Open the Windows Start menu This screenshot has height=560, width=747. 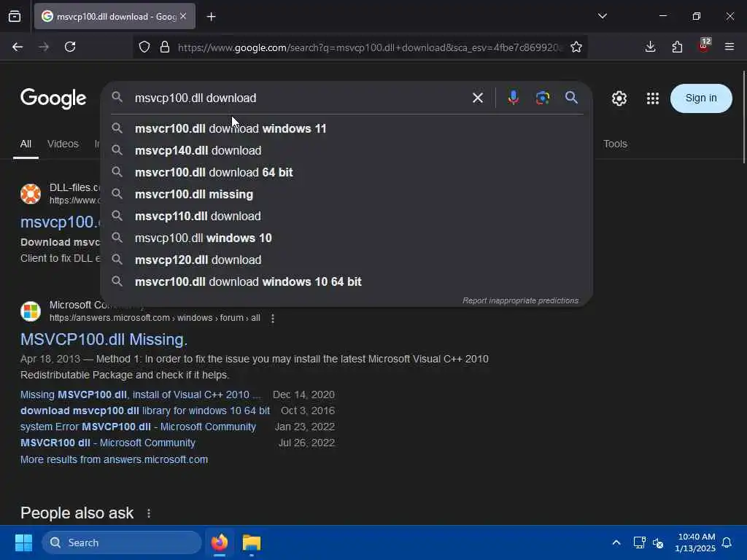[x=23, y=542]
